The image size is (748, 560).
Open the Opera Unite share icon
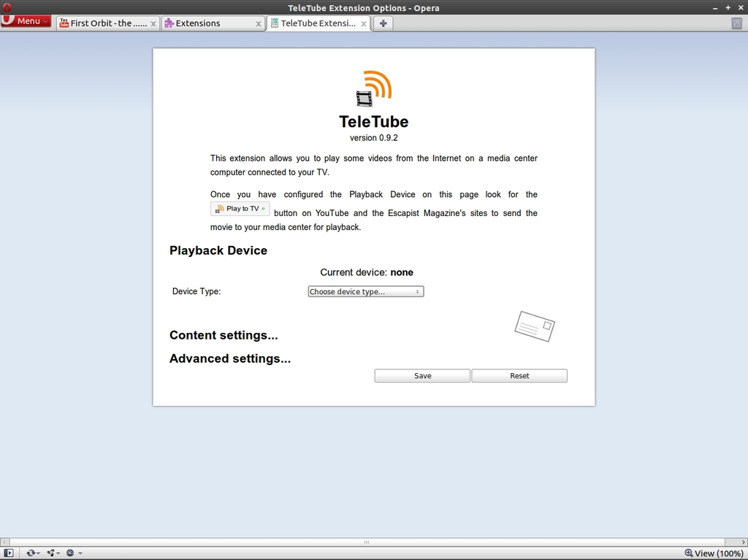point(53,553)
